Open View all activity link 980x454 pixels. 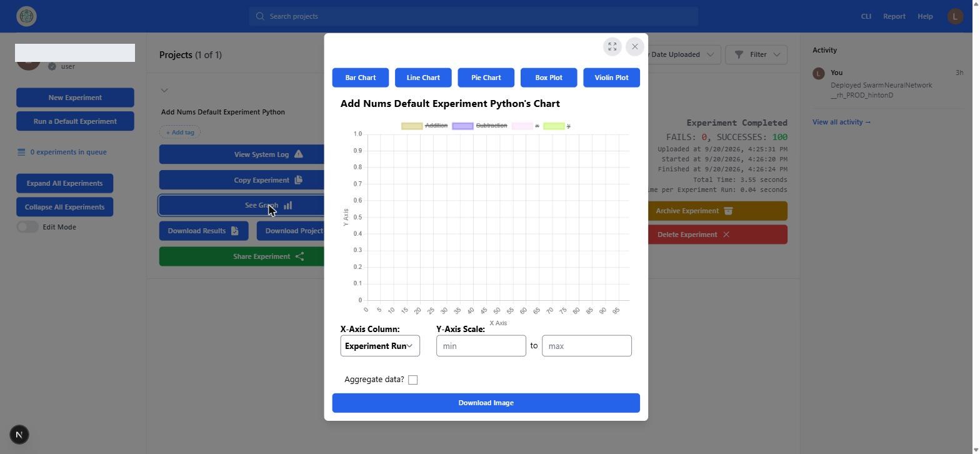(841, 122)
